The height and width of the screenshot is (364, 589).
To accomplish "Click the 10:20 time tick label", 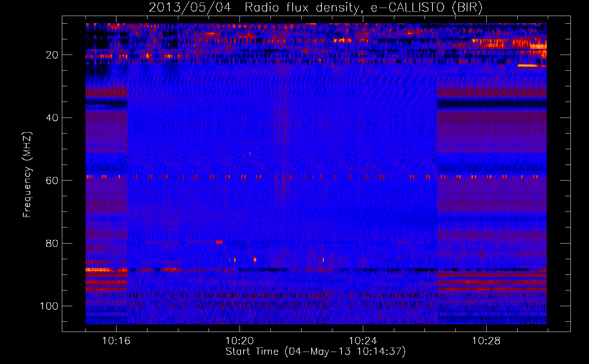I will (240, 341).
